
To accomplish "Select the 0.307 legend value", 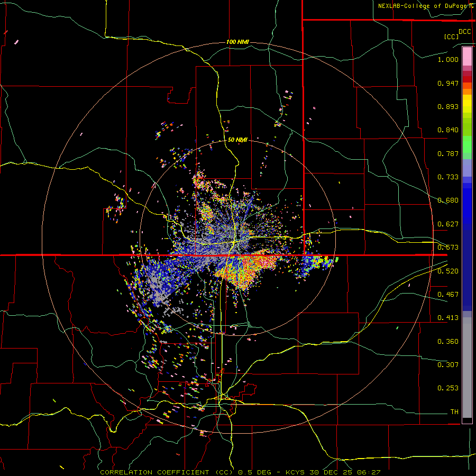I will [448, 365].
